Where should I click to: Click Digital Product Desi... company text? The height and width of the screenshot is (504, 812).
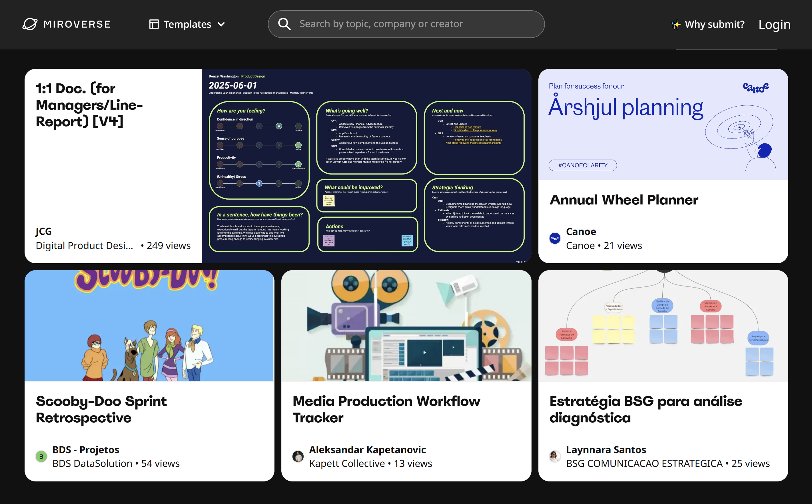pyautogui.click(x=84, y=246)
